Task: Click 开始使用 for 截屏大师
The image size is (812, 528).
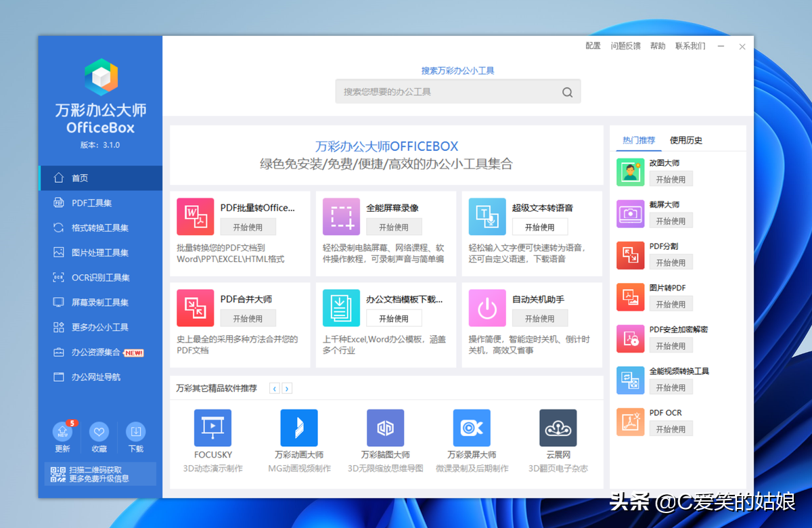Action: (x=671, y=221)
